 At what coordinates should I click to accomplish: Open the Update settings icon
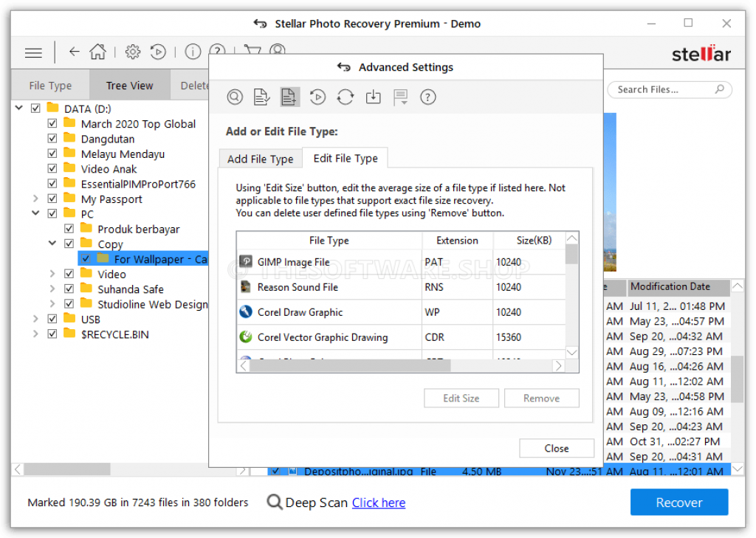346,97
